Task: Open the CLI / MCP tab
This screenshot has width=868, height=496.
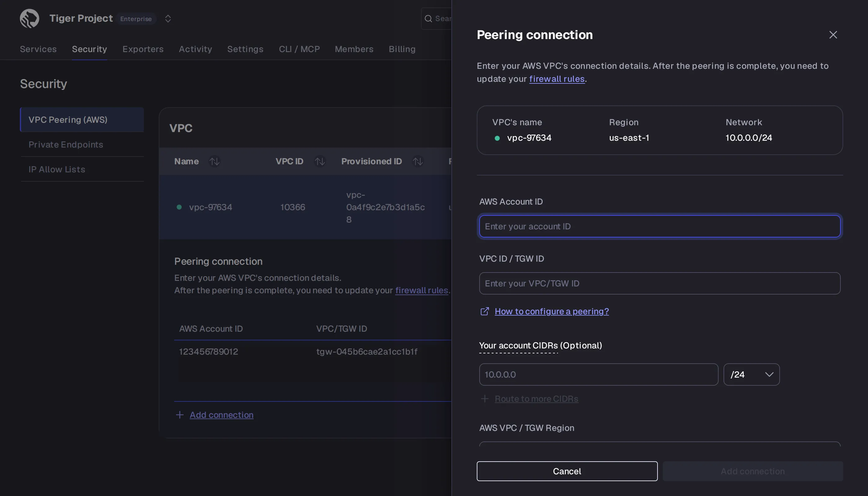Action: coord(299,49)
